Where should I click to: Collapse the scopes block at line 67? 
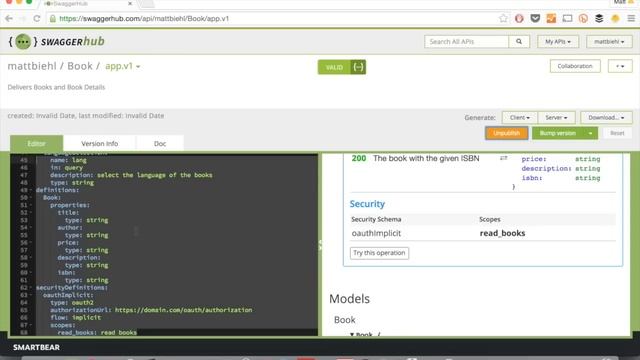(x=31, y=325)
